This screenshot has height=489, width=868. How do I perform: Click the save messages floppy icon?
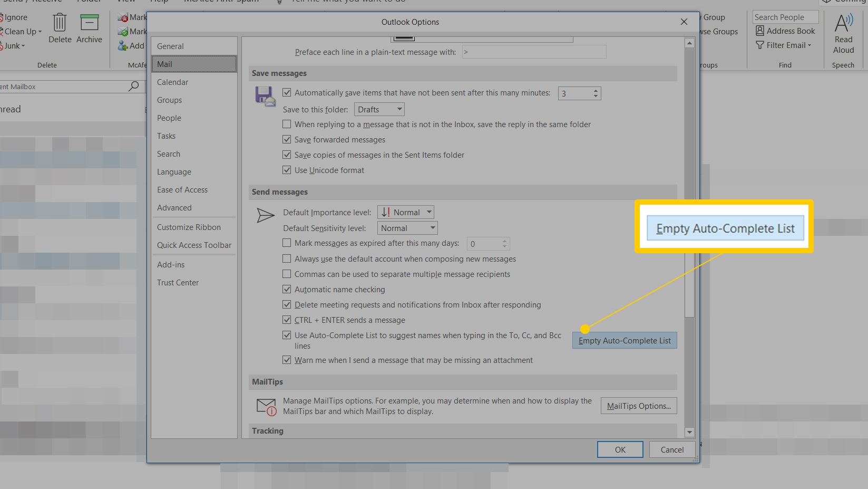[x=265, y=97]
